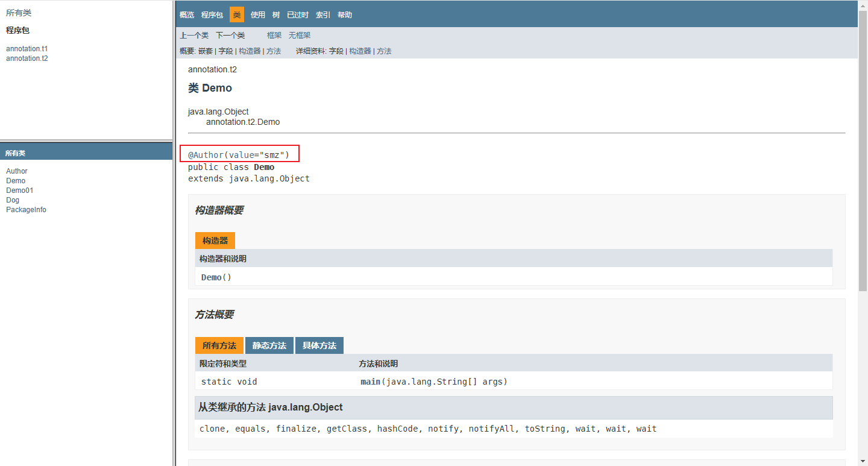
Task: Open the 树 hierarchy page
Action: pos(276,14)
